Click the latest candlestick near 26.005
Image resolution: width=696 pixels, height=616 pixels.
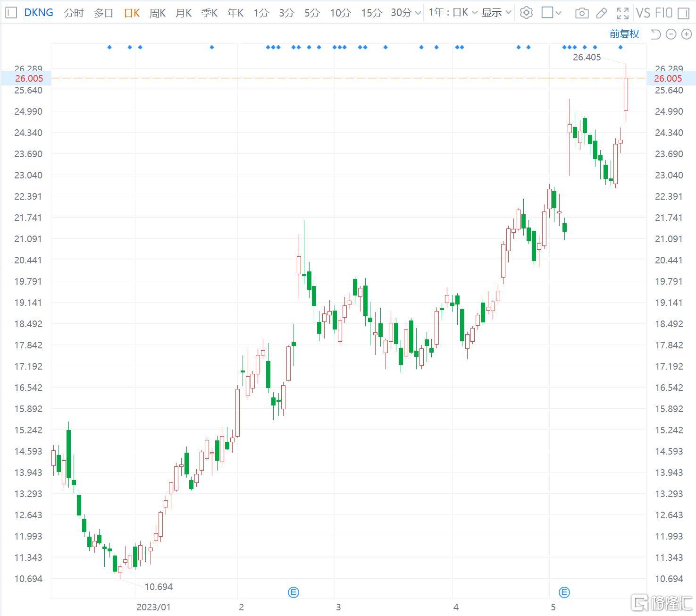click(626, 94)
